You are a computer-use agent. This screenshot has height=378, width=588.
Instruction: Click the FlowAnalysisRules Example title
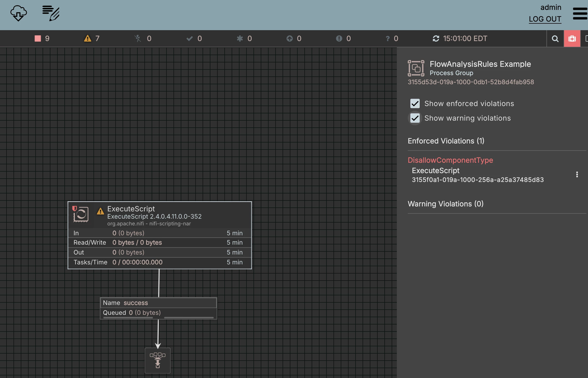coord(480,64)
